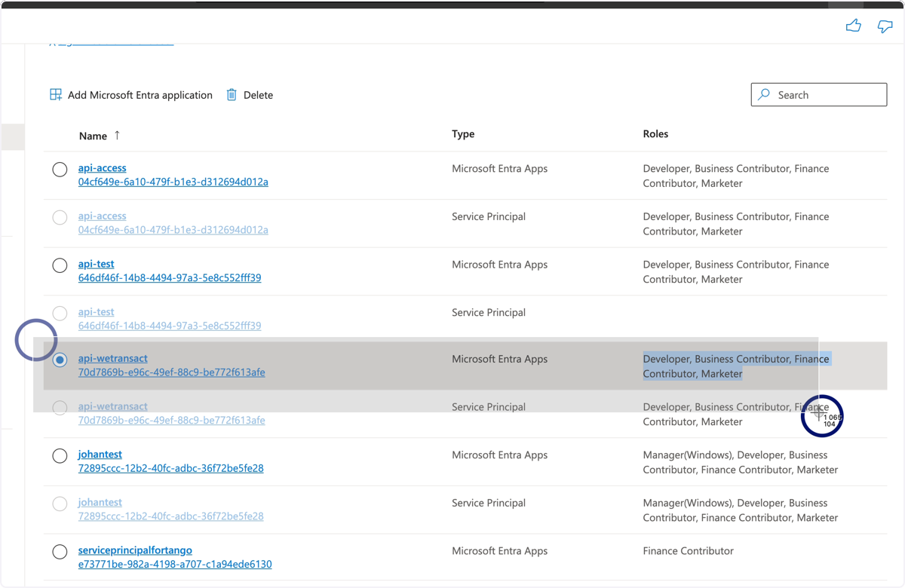Add Microsoft Entra application
Screen dimensions: 905x588
tap(131, 95)
